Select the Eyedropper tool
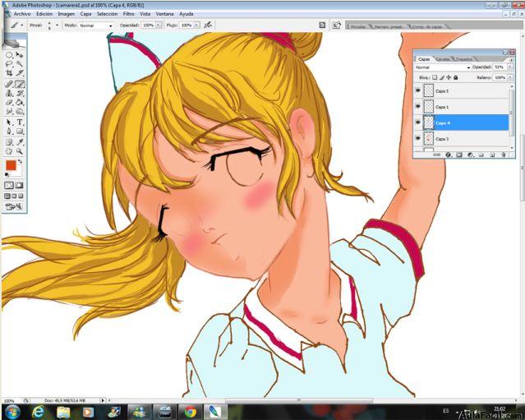Screen dimensions: 525x420 click(20, 142)
